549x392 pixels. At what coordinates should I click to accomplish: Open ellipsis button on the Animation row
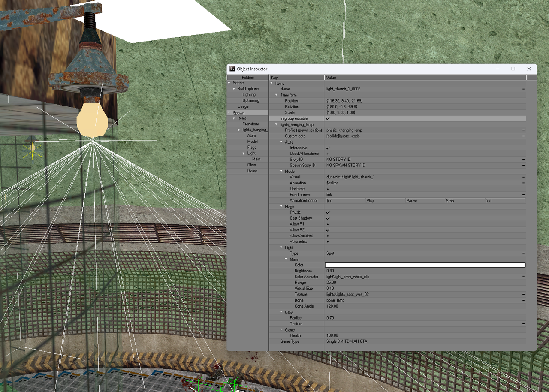point(523,183)
